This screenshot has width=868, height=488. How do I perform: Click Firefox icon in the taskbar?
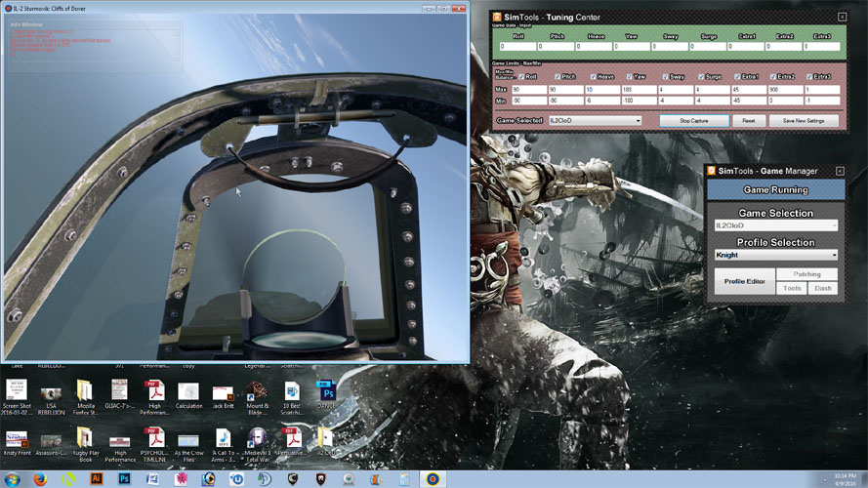[40, 478]
